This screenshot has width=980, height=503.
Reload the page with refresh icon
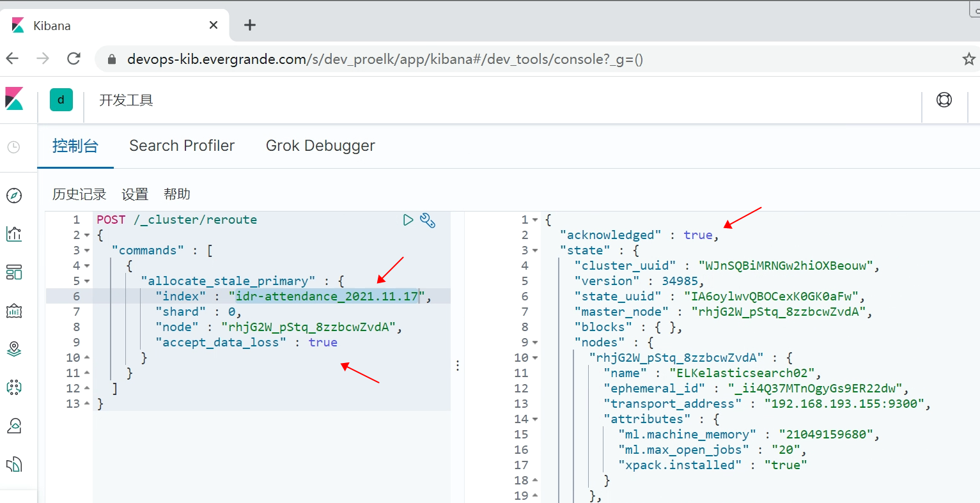point(74,59)
